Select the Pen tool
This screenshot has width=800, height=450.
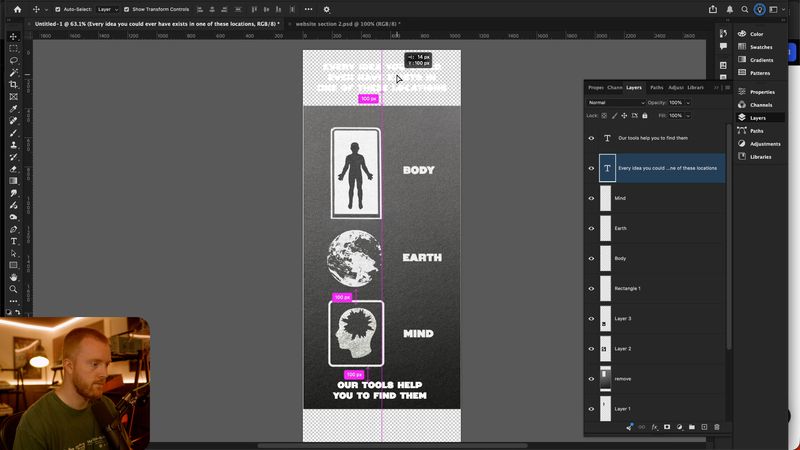(14, 229)
